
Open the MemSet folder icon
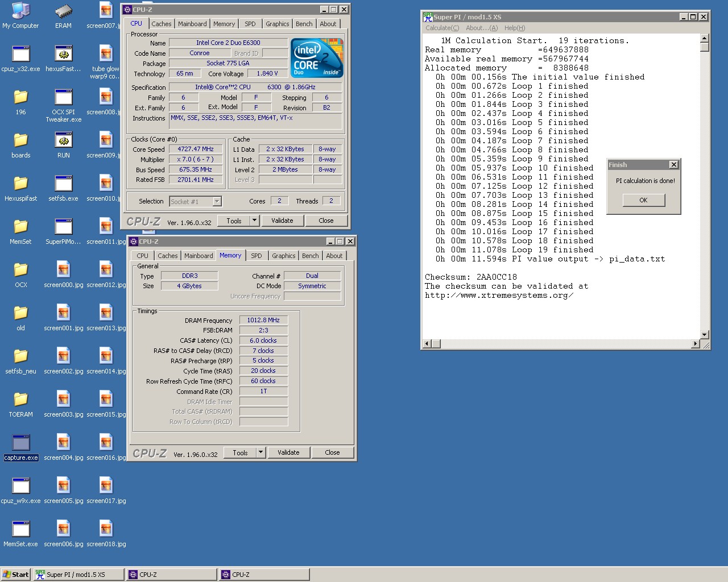pos(20,231)
